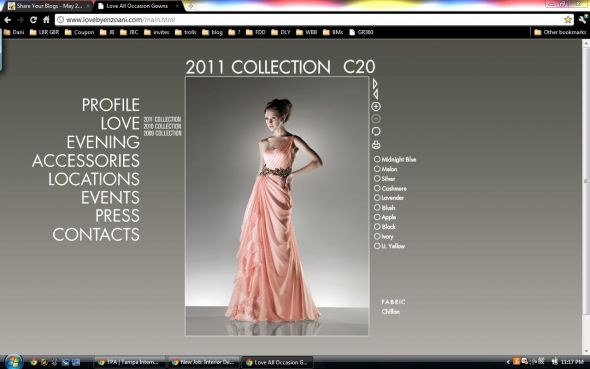Open the 2010 Collection submenu link
Image resolution: width=590 pixels, height=369 pixels.
pyautogui.click(x=162, y=126)
